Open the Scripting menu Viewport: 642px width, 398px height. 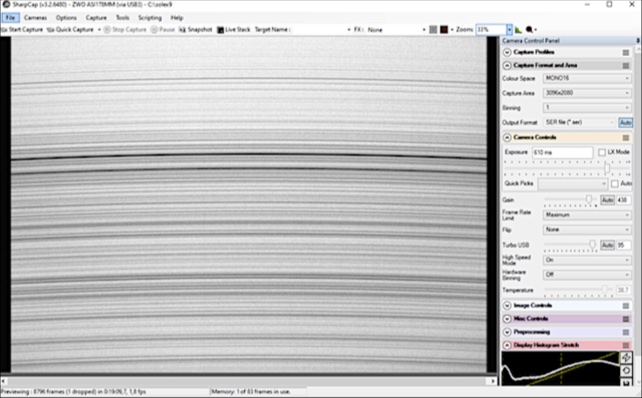150,18
